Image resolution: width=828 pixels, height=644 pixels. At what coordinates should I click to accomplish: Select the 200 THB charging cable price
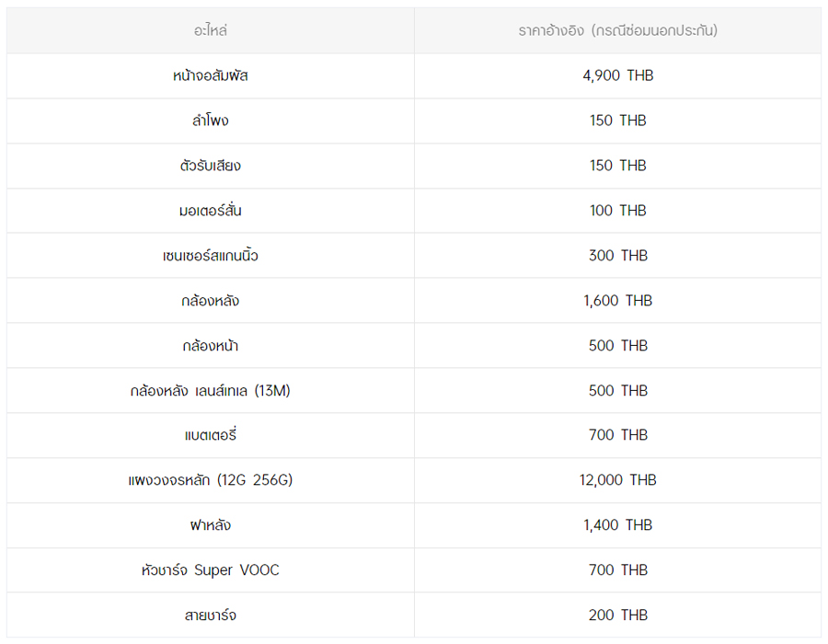coord(617,615)
